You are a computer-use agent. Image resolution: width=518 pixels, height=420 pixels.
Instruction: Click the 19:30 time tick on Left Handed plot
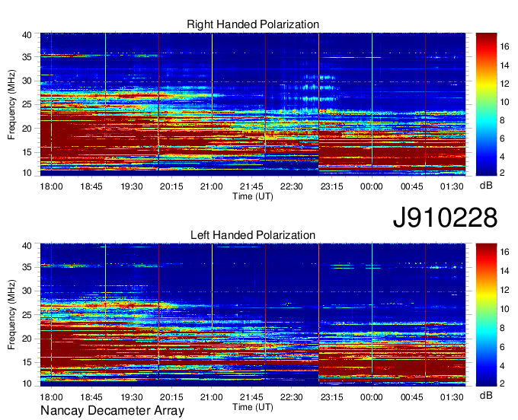(132, 397)
